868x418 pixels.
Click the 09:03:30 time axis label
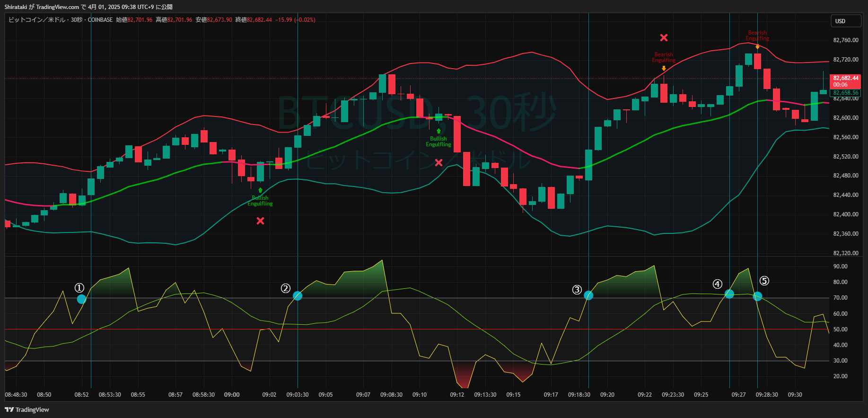tap(298, 395)
